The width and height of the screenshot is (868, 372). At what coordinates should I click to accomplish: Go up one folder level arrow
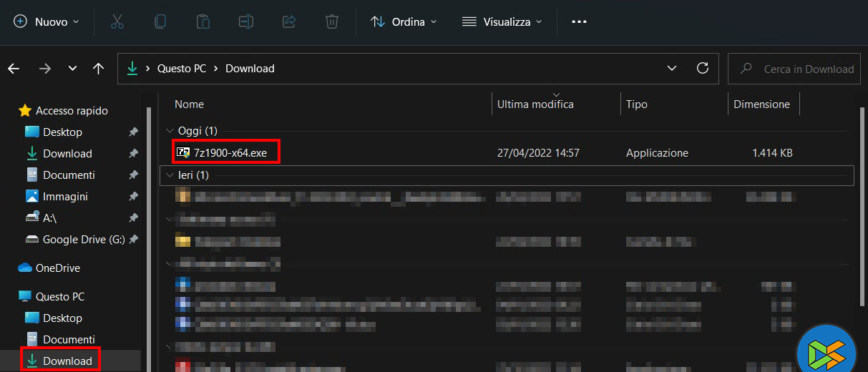[99, 69]
